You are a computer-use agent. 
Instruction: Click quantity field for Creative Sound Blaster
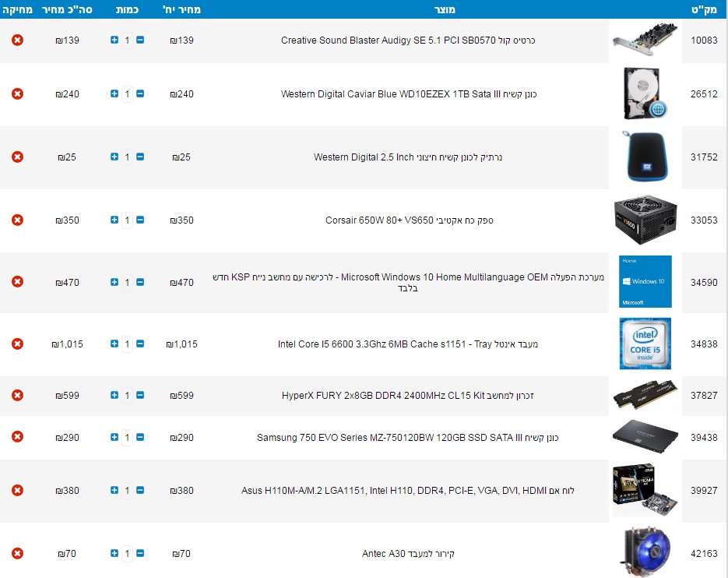[x=127, y=40]
